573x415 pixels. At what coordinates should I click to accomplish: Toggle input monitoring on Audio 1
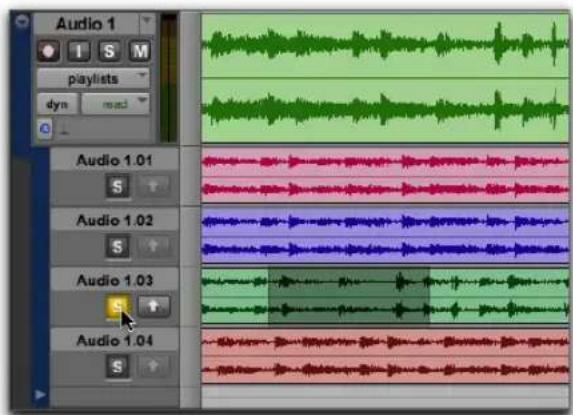click(79, 51)
